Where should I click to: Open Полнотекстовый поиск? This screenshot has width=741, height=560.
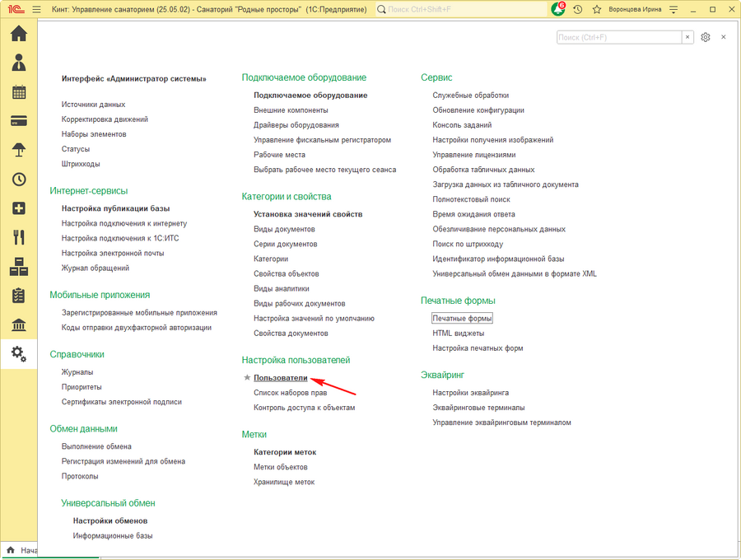pyautogui.click(x=471, y=199)
